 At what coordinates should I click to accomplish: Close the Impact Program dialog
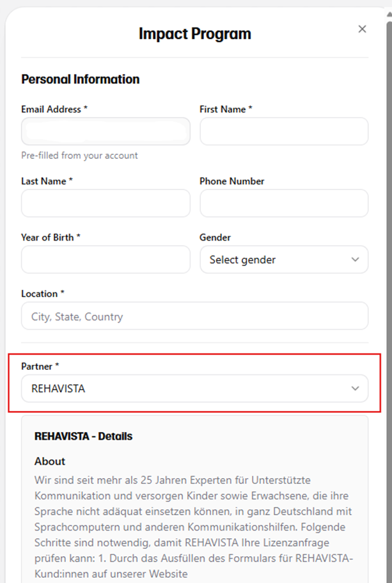coord(362,29)
